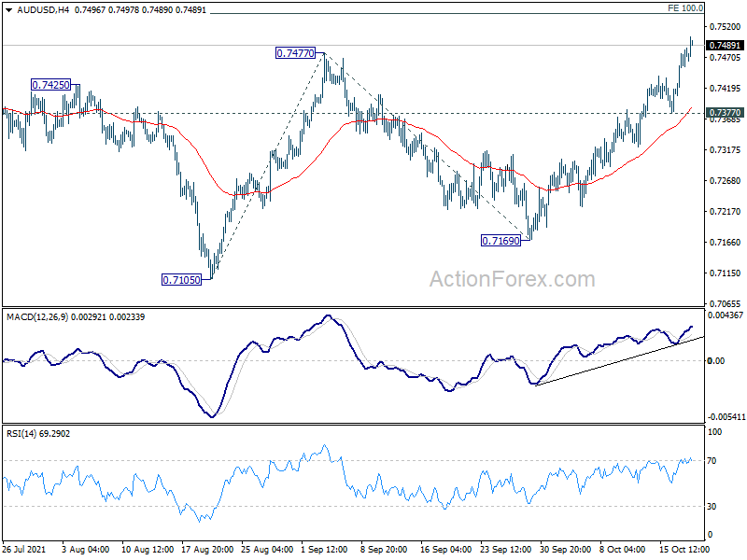
Task: Select the AUDUSD,H4 chart title
Action: coord(43,10)
